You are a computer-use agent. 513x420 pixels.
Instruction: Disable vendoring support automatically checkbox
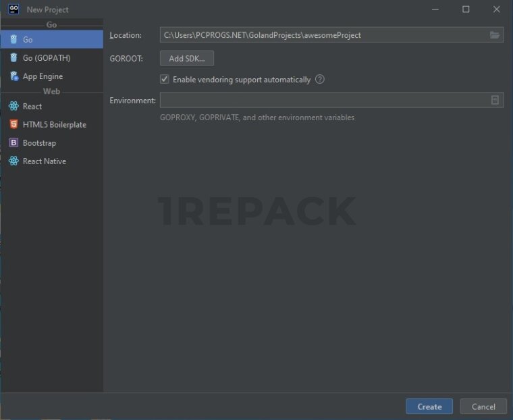pos(165,79)
